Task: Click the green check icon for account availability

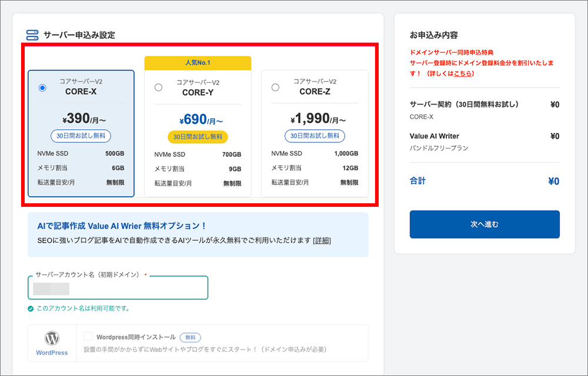Action: pos(31,308)
